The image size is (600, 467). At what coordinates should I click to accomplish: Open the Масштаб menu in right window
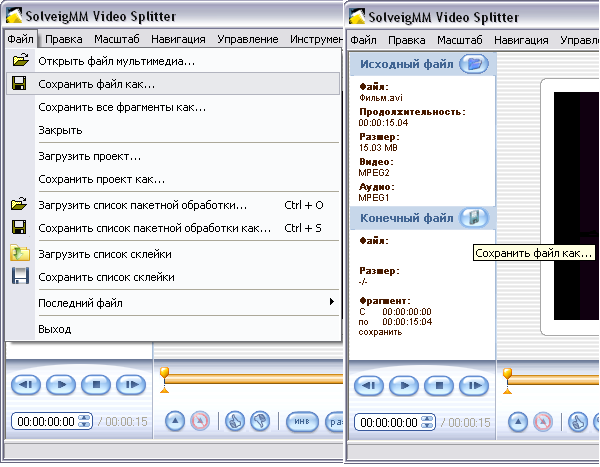point(460,40)
